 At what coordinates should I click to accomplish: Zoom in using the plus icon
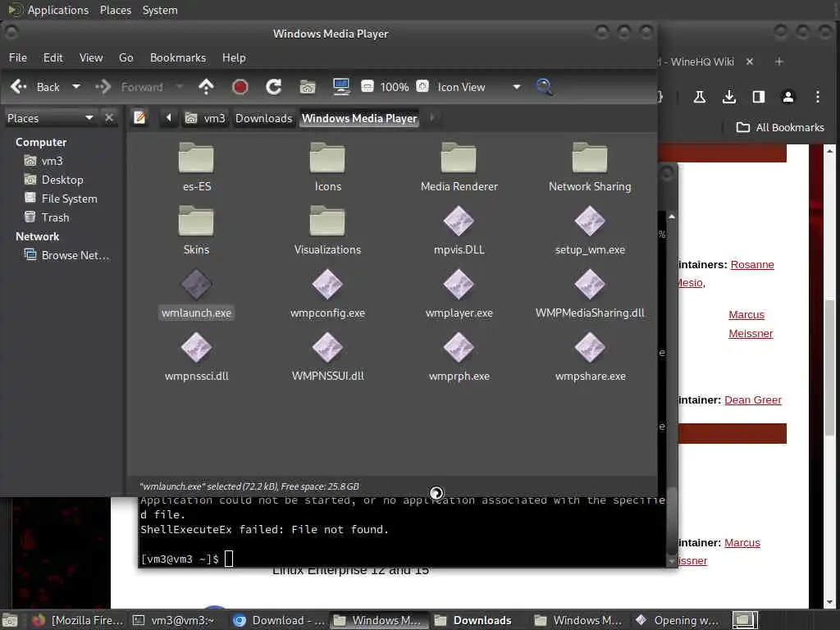(x=422, y=86)
